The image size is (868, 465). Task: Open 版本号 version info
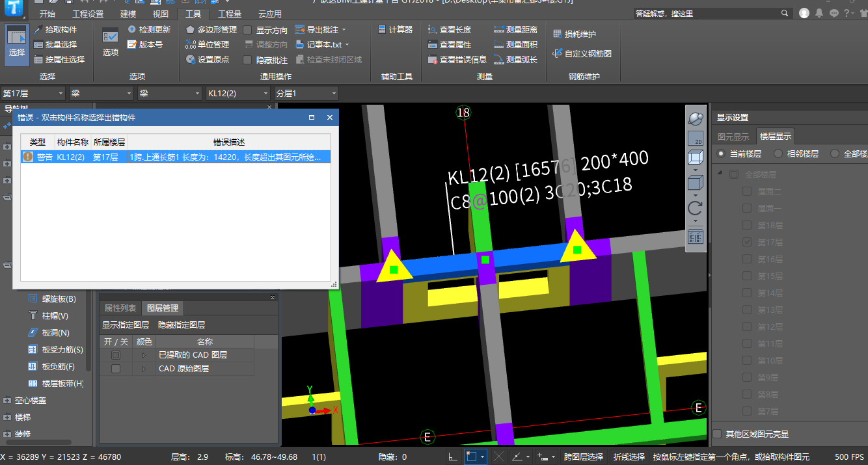(145, 45)
